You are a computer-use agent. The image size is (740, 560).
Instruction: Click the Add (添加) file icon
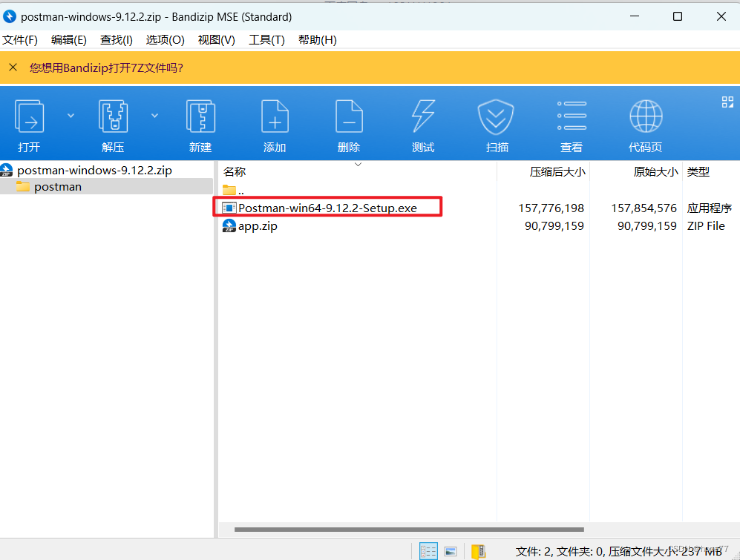click(275, 116)
